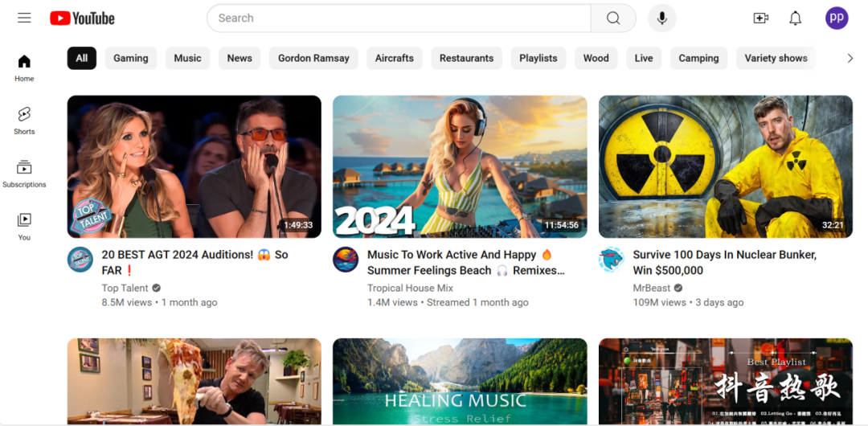Click into the Search input field
The height and width of the screenshot is (426, 868).
click(x=399, y=18)
